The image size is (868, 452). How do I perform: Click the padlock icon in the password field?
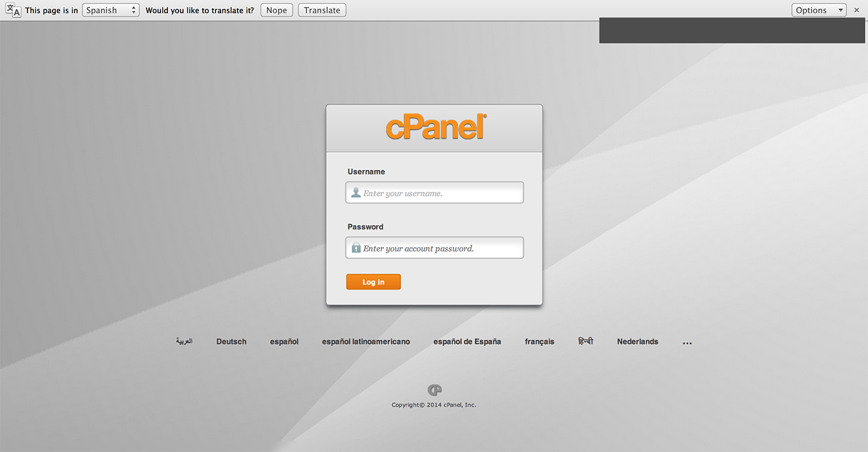point(356,248)
